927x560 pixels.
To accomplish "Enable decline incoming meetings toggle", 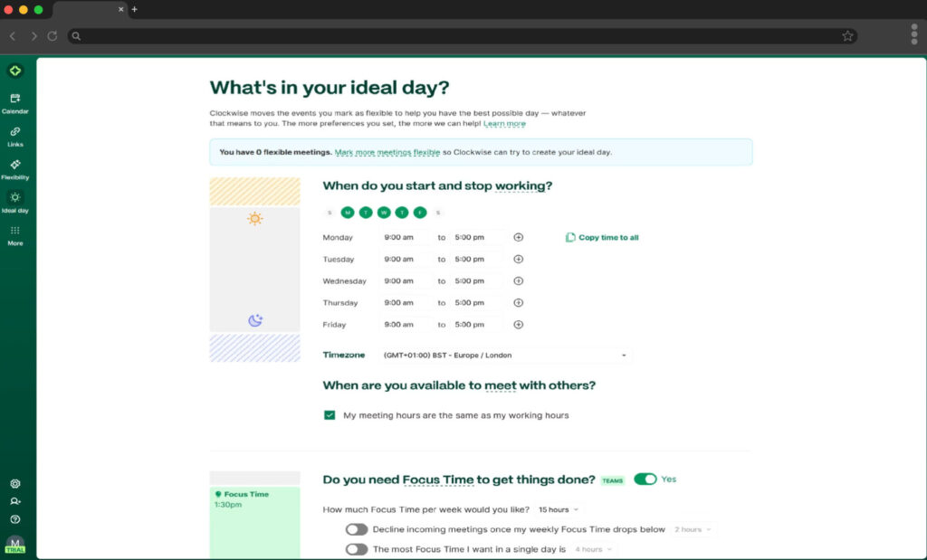I will [357, 529].
